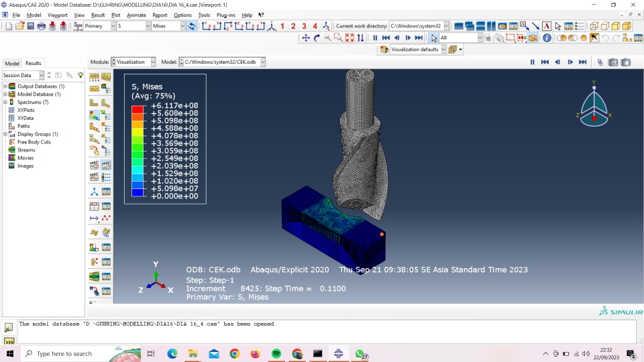This screenshot has height=362, width=644.
Task: Switch to the Results tab
Action: pyautogui.click(x=34, y=63)
